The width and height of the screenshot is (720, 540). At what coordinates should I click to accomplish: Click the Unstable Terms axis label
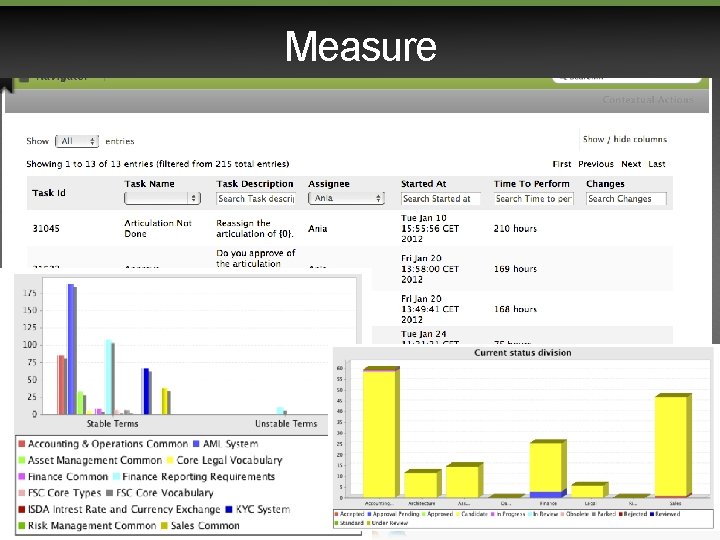coord(286,423)
